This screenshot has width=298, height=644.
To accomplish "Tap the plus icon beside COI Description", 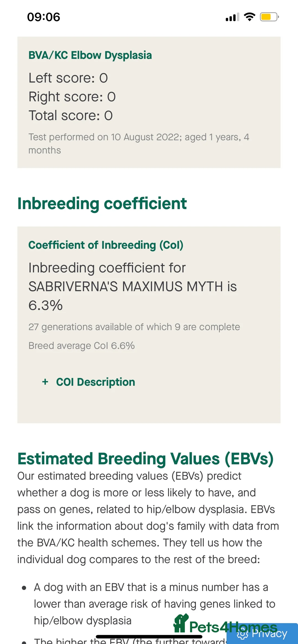I will [45, 382].
